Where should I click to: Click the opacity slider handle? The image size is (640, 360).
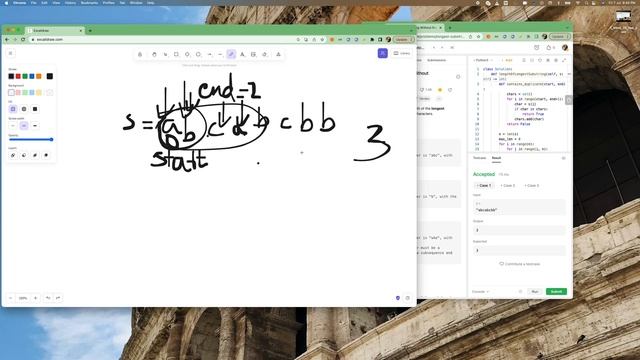click(x=51, y=140)
